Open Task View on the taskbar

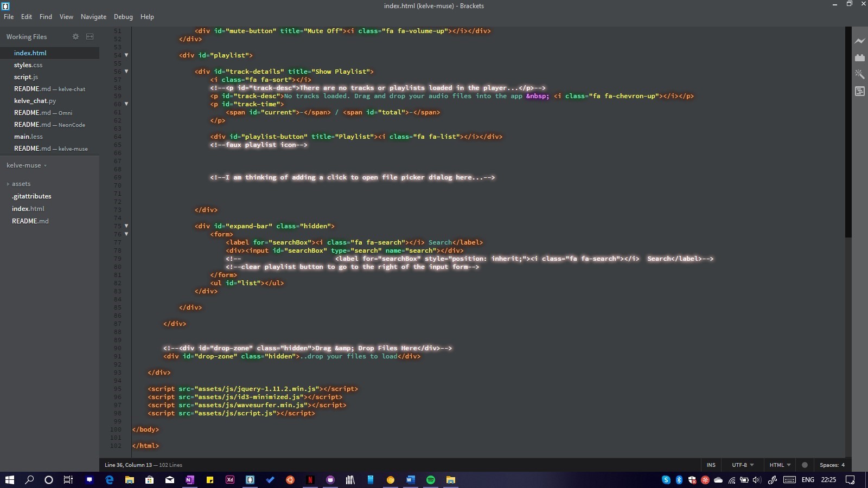pyautogui.click(x=68, y=480)
